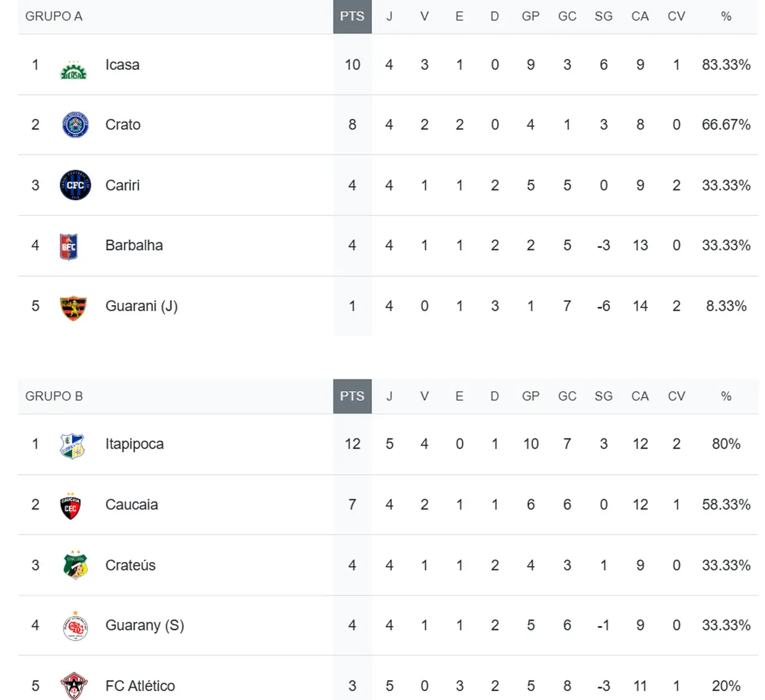The image size is (765, 700).
Task: Click the Crateús team crest icon
Action: point(75,566)
